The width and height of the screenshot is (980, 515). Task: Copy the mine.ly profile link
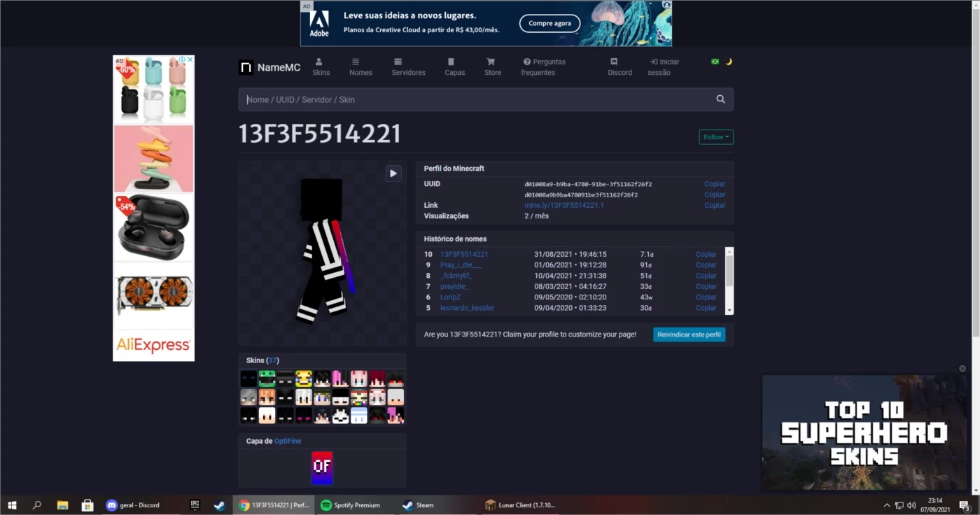pyautogui.click(x=714, y=205)
